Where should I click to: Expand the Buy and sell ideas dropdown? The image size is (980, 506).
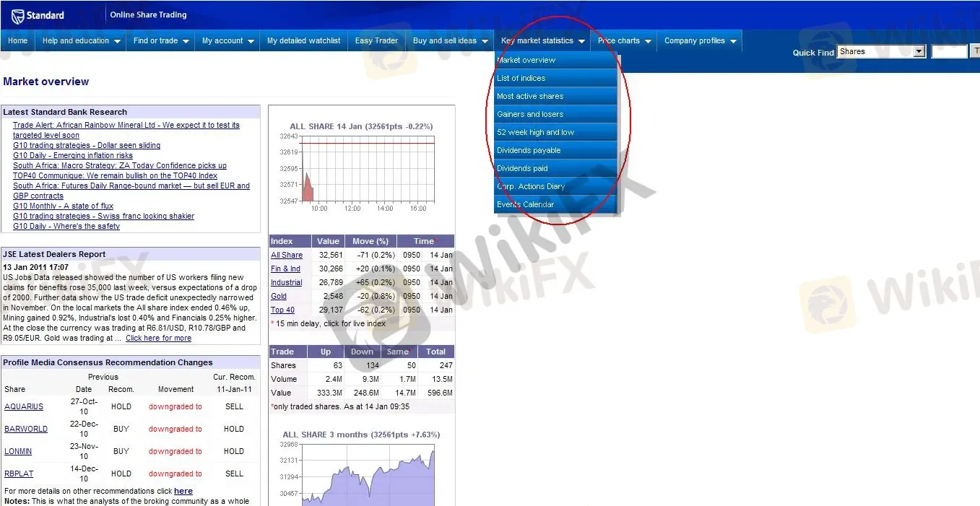click(x=450, y=41)
